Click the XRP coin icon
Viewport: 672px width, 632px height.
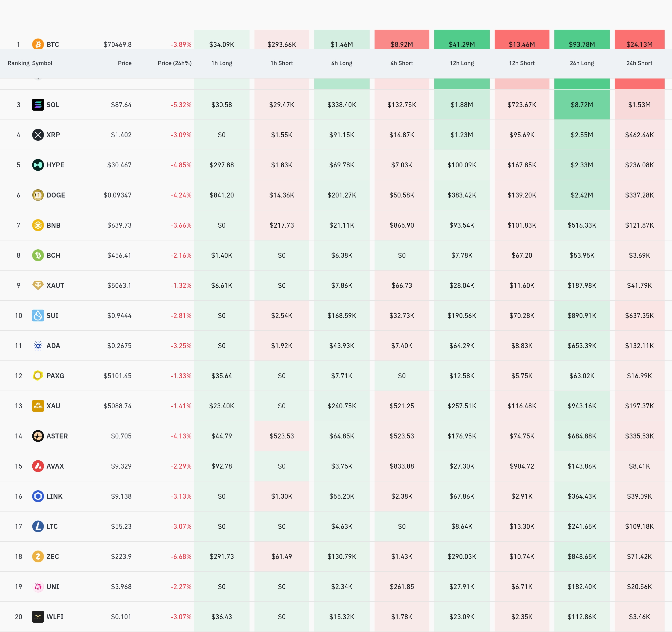pyautogui.click(x=38, y=135)
